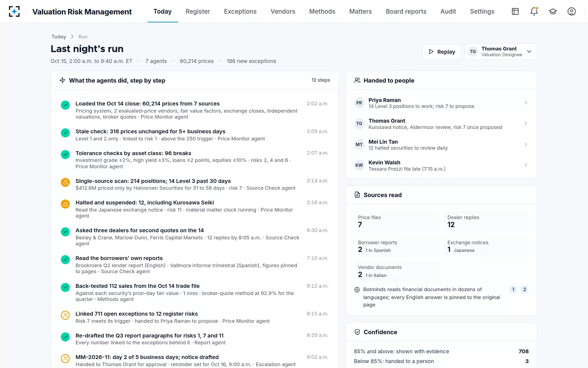588x368 pixels.
Task: Open the graduation cap learning icon
Action: click(x=553, y=11)
